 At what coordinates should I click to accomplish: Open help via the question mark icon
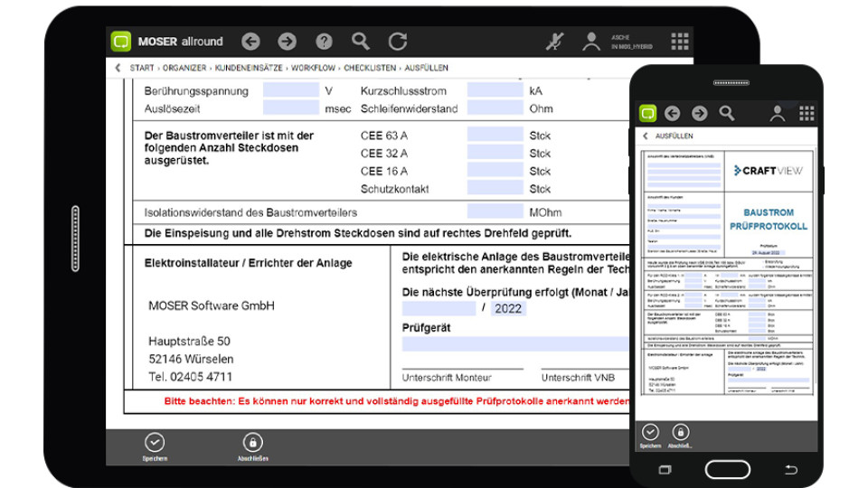coord(324,42)
